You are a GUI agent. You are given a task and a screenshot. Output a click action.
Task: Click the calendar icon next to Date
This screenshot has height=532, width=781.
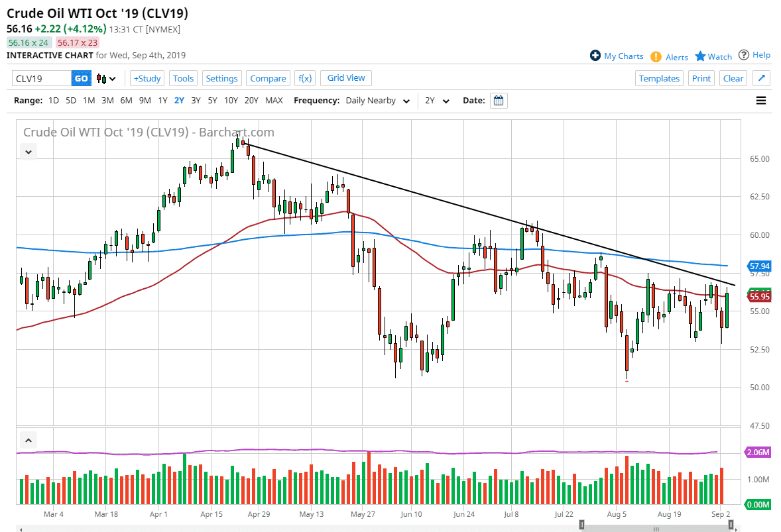coord(499,100)
